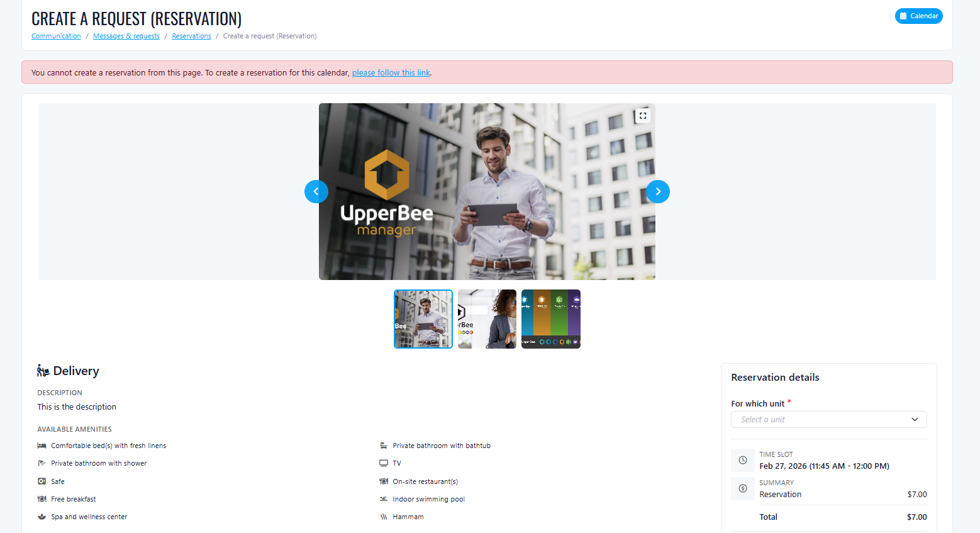The image size is (980, 533).
Task: Select the man with tablet thumbnail
Action: point(423,319)
